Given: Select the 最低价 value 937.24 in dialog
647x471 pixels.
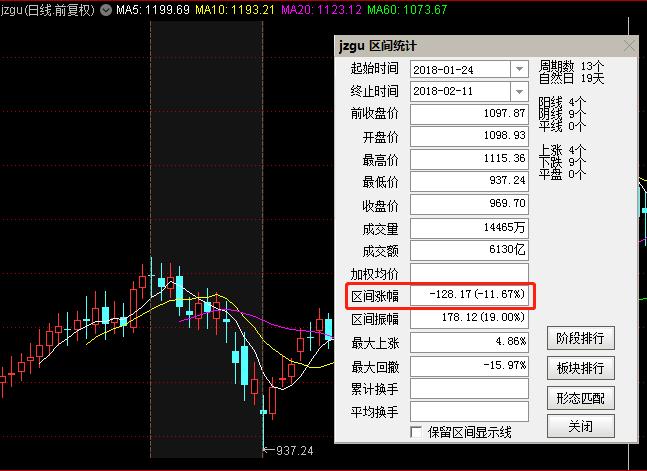Looking at the screenshot, I should 469,181.
